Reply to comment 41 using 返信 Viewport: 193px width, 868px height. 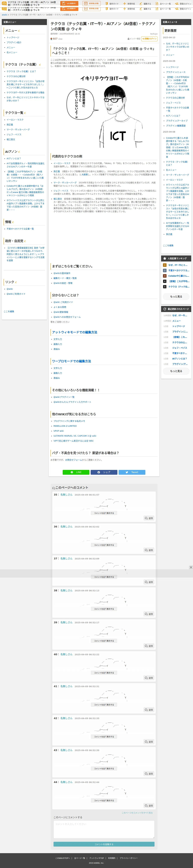coord(149,710)
